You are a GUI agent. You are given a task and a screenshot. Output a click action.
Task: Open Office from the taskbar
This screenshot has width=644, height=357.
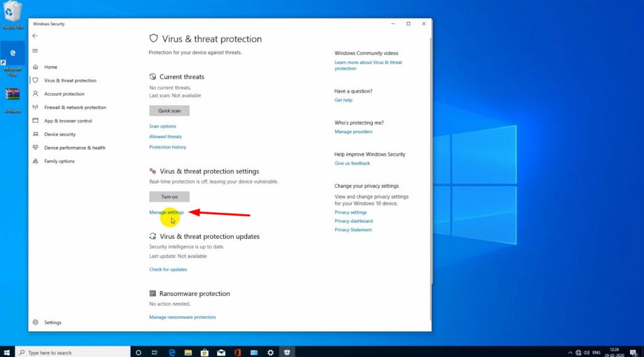(x=237, y=353)
